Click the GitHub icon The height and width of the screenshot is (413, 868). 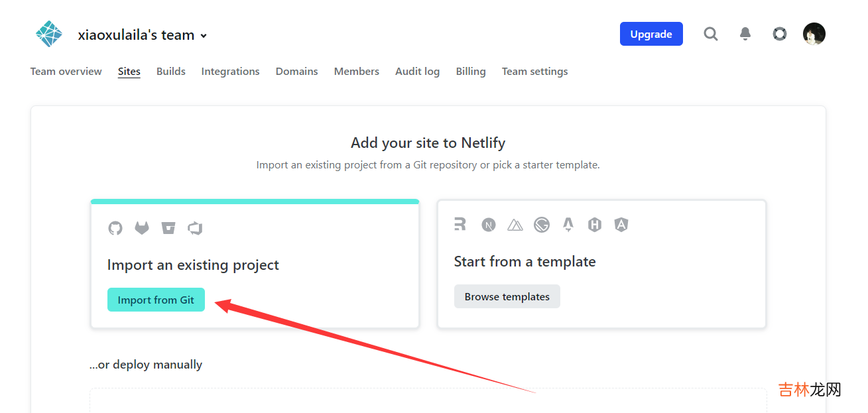(x=115, y=228)
